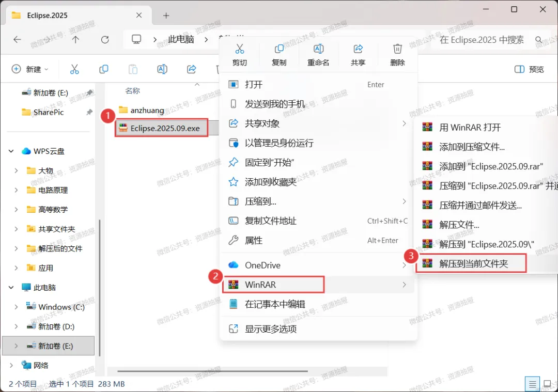Select 用 WinRAR 打开 in submenu
This screenshot has width=558, height=392.
point(485,128)
